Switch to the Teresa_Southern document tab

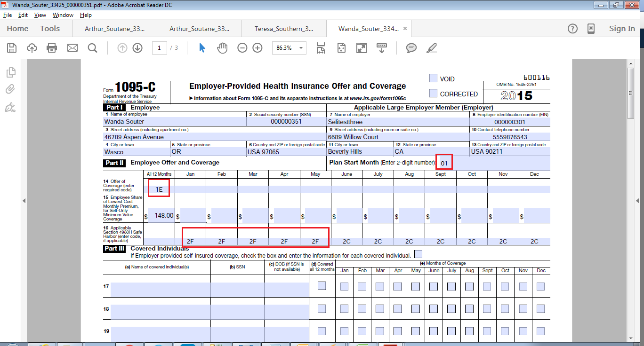pos(283,29)
